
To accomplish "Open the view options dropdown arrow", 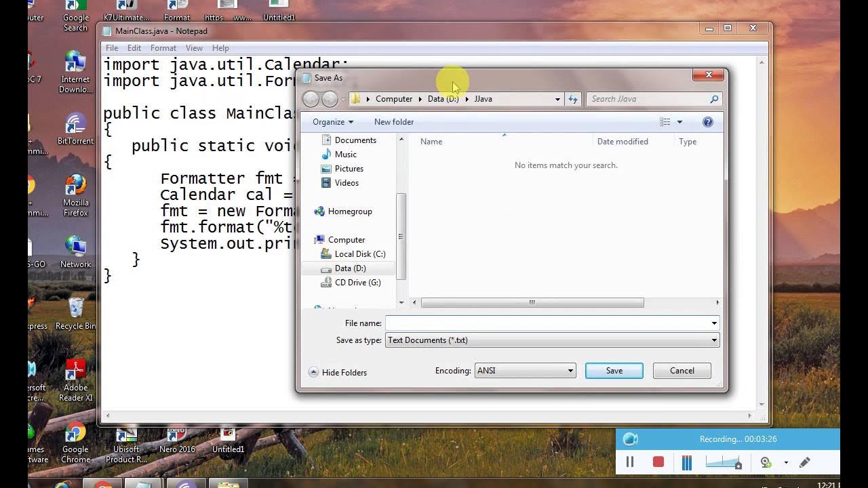I will (679, 122).
